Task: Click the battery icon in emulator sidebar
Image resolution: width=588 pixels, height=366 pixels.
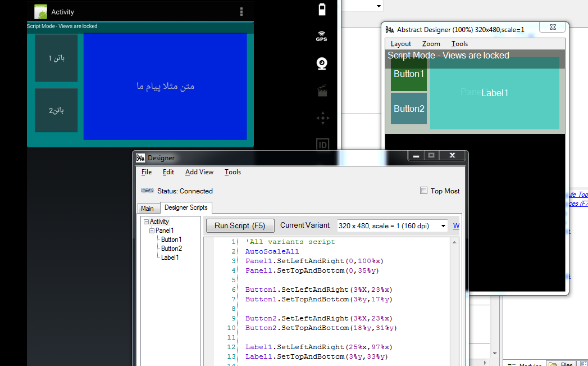Action: click(322, 10)
